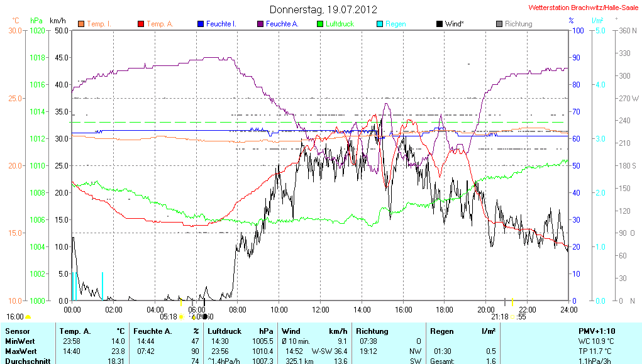Click the red Temp. A. legend swatch

pyautogui.click(x=141, y=24)
